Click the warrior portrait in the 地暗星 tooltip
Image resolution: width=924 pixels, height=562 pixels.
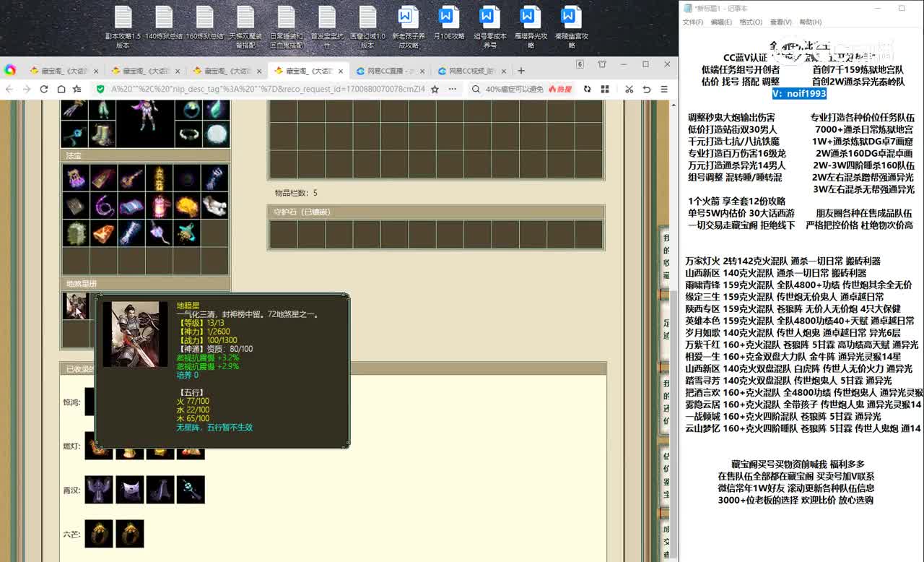pos(135,334)
